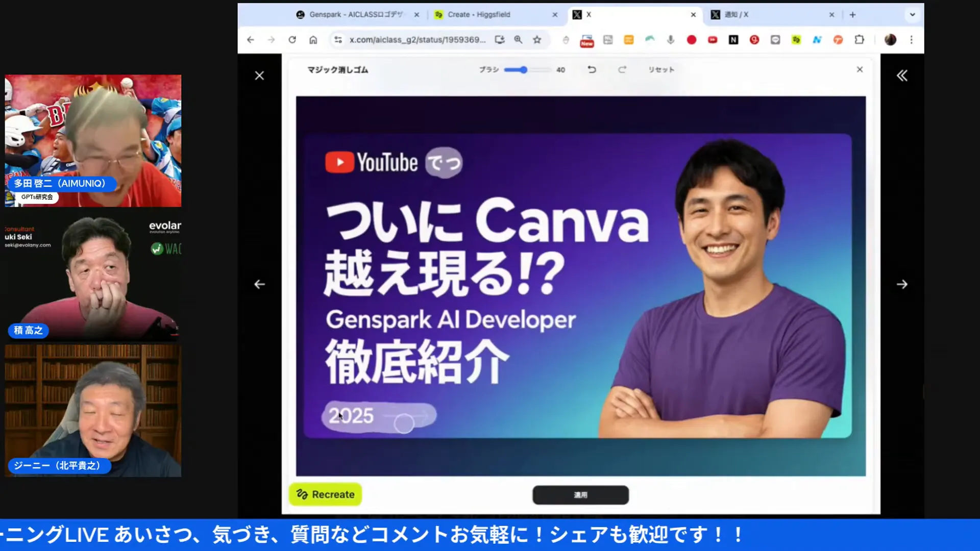Click the red circle record extension
This screenshot has width=980, height=551.
click(692, 40)
